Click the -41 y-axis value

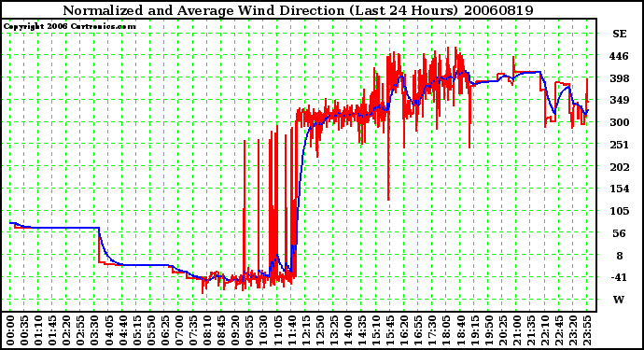[x=619, y=278]
